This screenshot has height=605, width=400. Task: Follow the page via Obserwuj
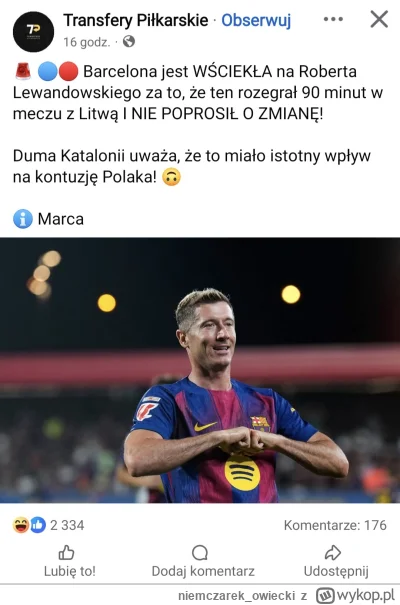pos(256,20)
